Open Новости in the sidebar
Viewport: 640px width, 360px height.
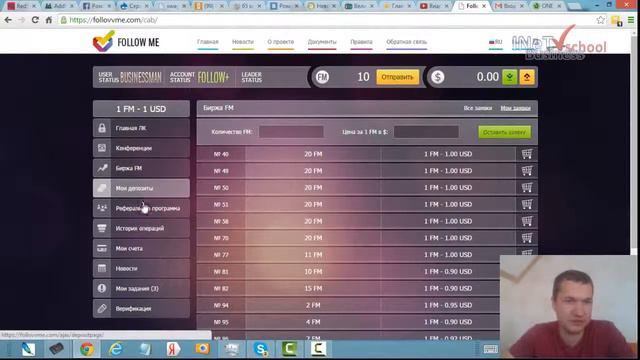click(x=141, y=269)
